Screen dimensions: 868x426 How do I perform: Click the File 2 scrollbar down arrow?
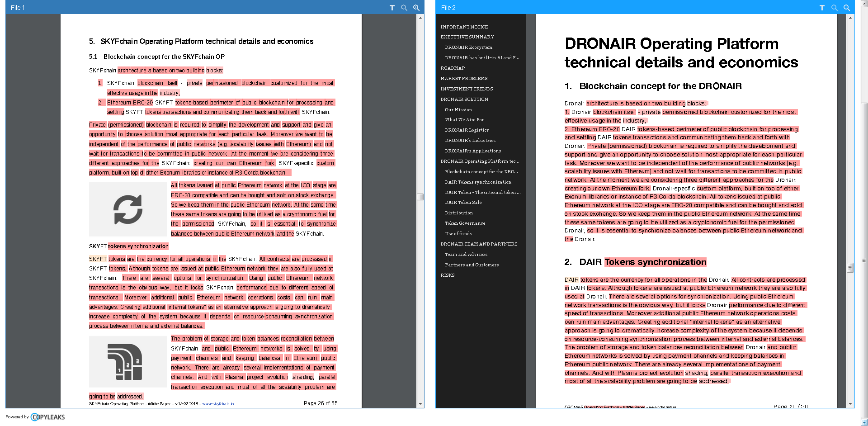click(x=850, y=404)
